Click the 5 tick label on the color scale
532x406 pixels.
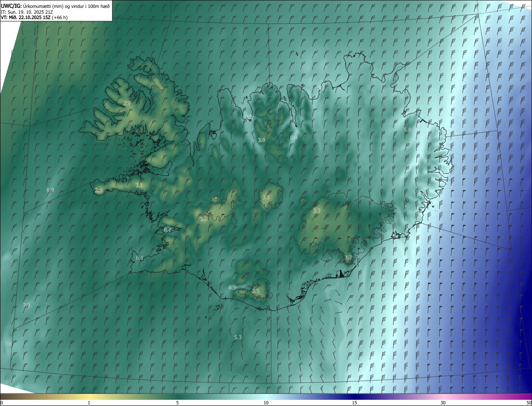pos(177,403)
